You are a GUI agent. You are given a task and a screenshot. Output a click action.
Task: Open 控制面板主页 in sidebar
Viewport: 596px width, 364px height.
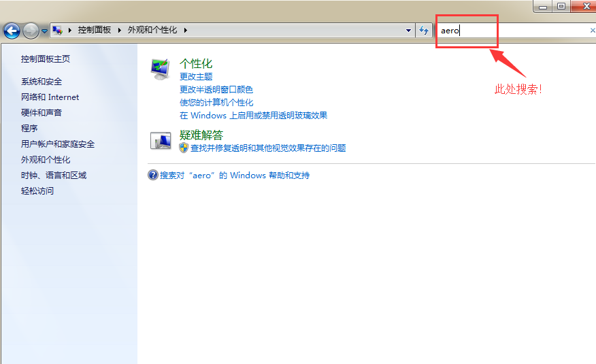coord(46,59)
